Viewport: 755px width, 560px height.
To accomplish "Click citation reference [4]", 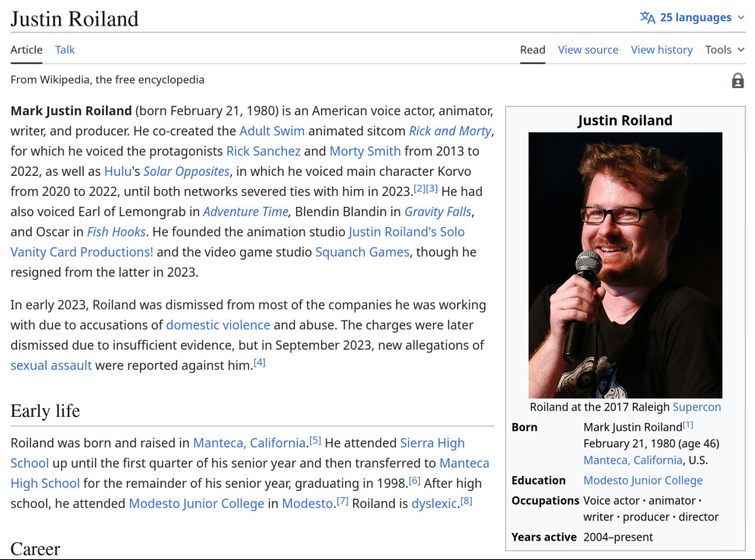I will tap(260, 362).
